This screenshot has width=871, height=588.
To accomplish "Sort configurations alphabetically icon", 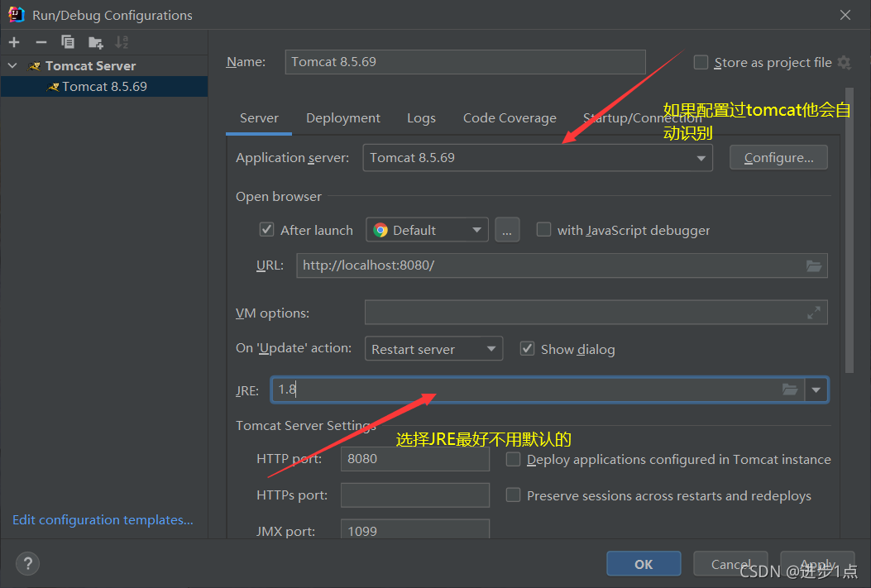I will point(122,42).
